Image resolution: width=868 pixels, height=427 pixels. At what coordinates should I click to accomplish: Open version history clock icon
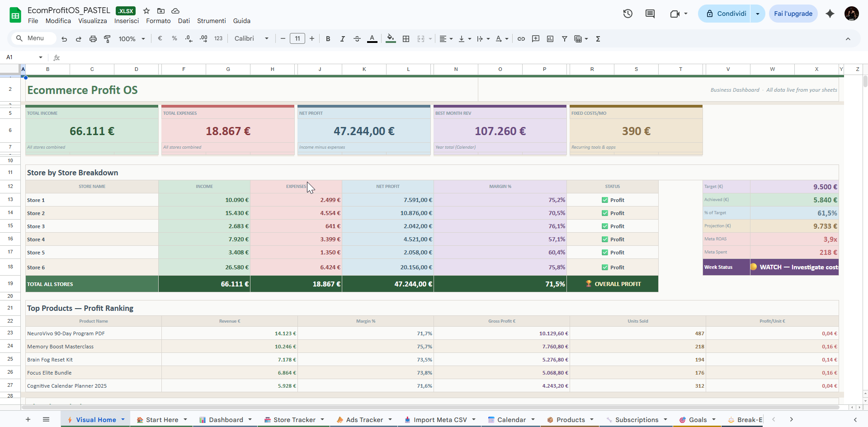(627, 14)
